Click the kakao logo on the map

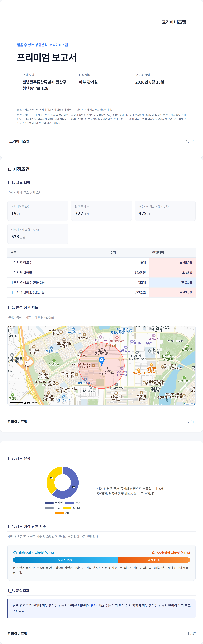point(35,402)
